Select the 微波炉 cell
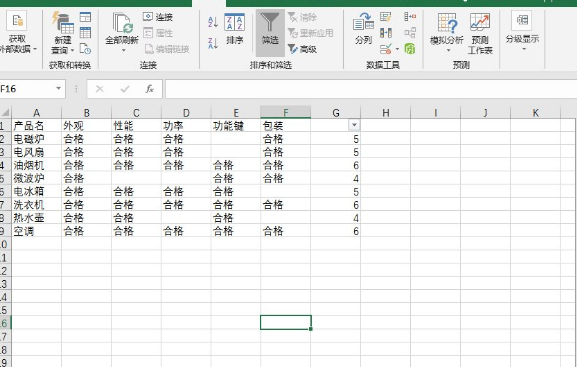The height and width of the screenshot is (367, 577). pos(36,179)
